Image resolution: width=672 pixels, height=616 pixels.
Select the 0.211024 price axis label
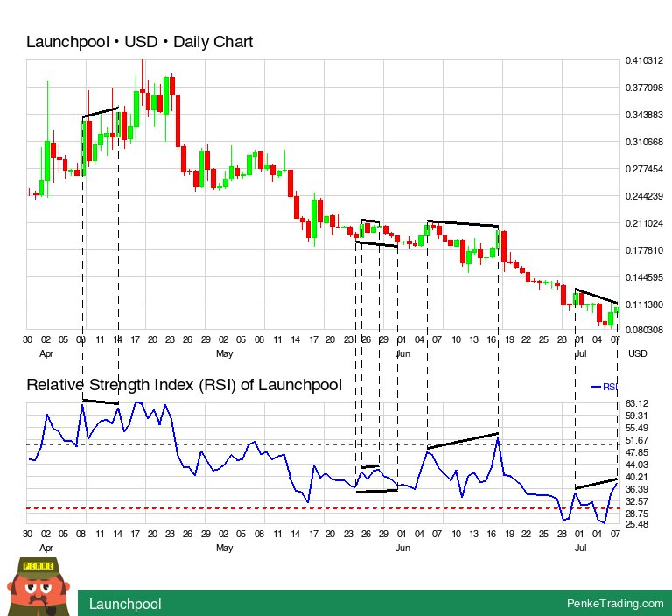tap(644, 223)
